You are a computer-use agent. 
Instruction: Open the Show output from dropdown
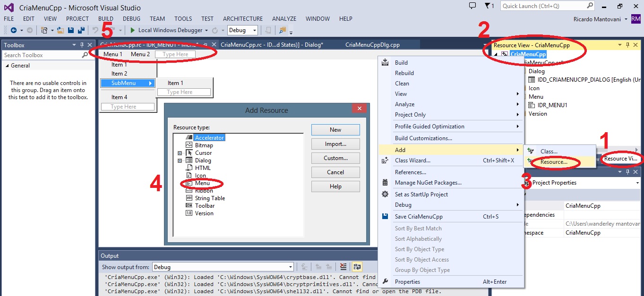(x=223, y=267)
